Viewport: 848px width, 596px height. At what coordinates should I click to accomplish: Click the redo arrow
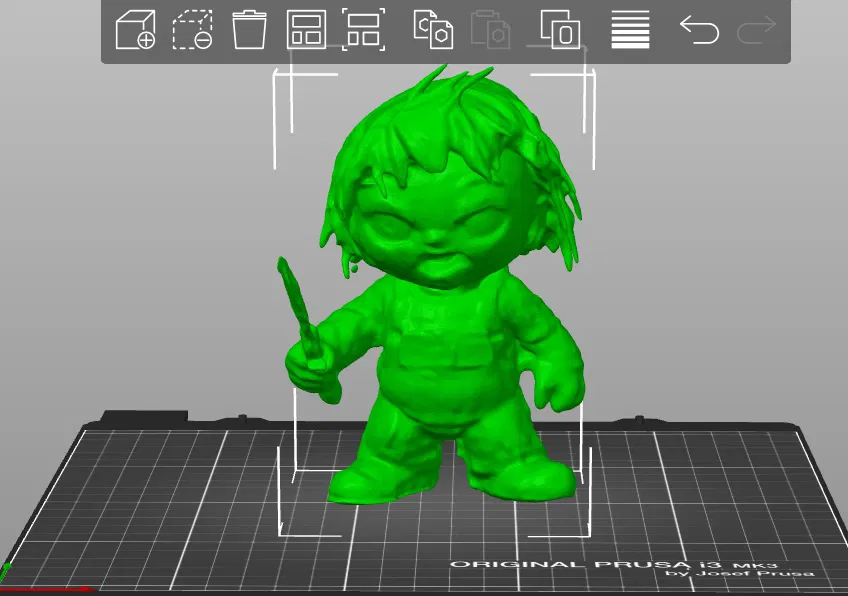[x=756, y=31]
